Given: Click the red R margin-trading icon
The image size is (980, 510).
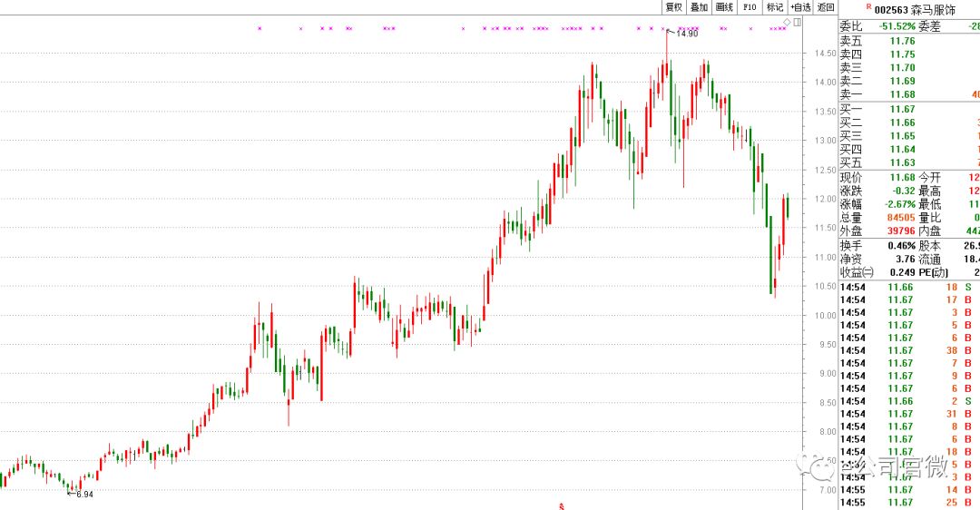Looking at the screenshot, I should click(868, 7).
